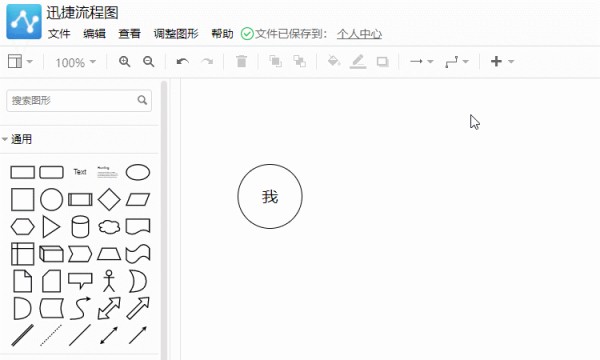Viewport: 600px width, 360px height.
Task: Collapse the 通用 shape category
Action: [17, 139]
